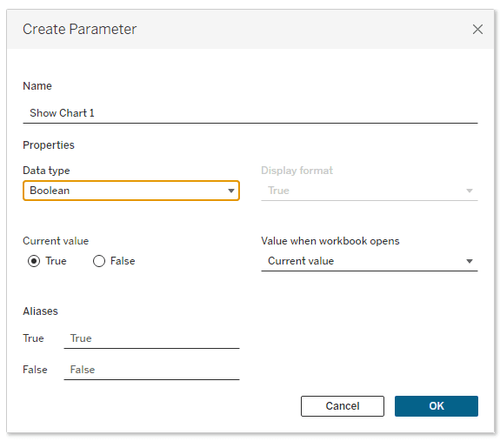
Task: Open the grayed Display format dropdown
Action: (x=369, y=191)
